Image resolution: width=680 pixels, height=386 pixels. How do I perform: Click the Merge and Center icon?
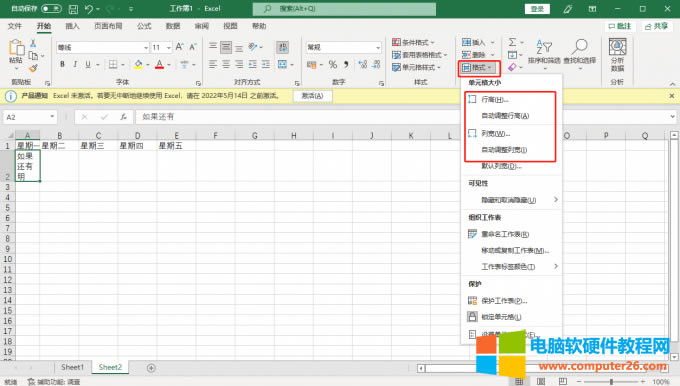282,65
